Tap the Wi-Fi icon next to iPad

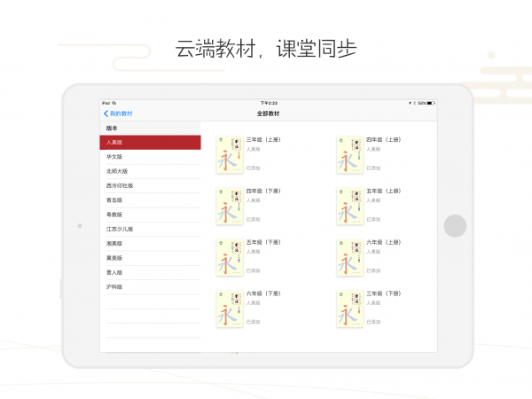114,103
